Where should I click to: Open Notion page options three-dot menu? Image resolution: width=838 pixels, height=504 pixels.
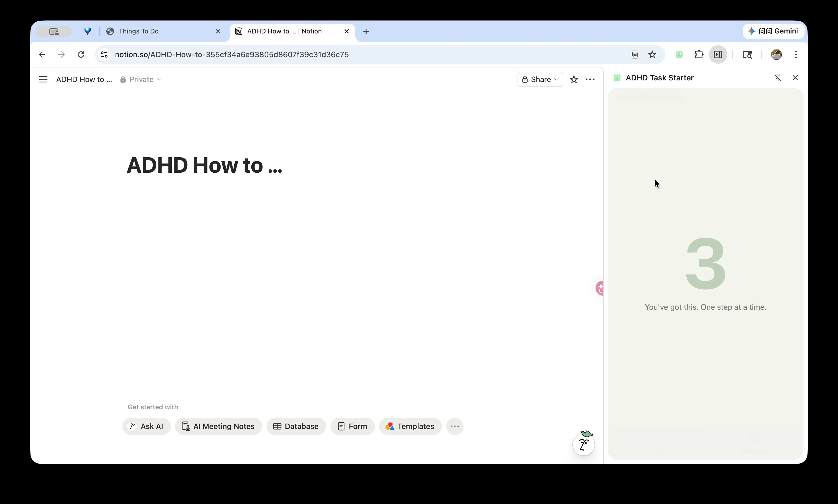(590, 80)
